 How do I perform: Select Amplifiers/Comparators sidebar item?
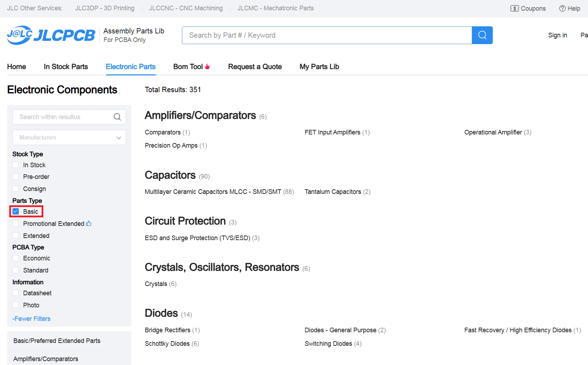coord(69,359)
